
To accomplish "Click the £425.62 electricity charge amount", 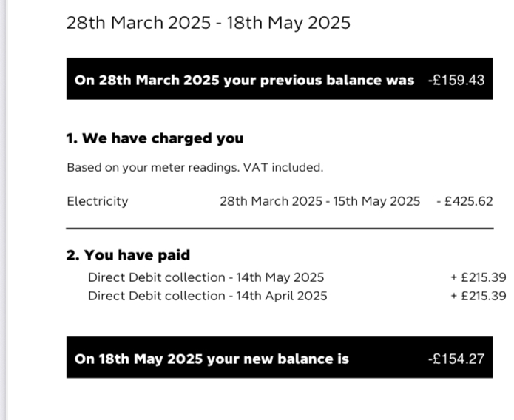I will click(x=465, y=201).
